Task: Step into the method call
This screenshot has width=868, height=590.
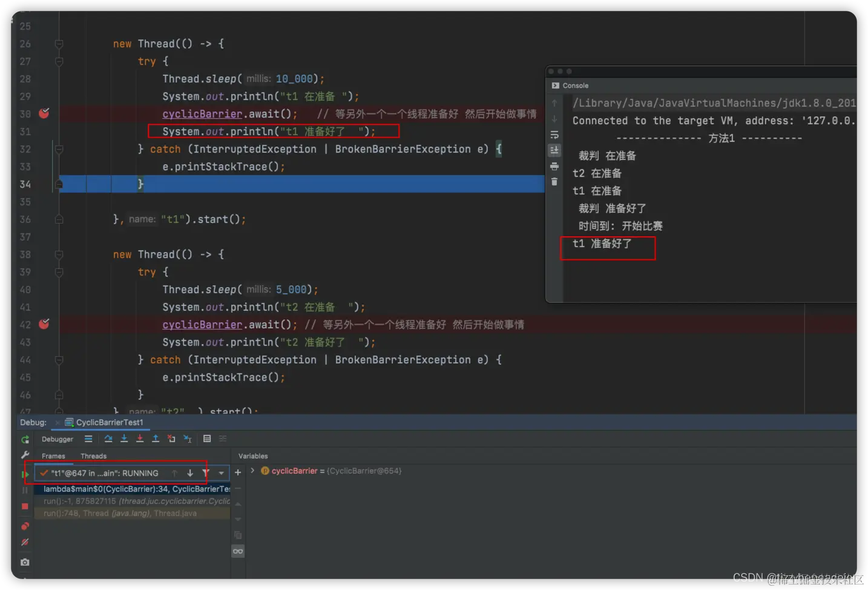Action: (x=124, y=439)
